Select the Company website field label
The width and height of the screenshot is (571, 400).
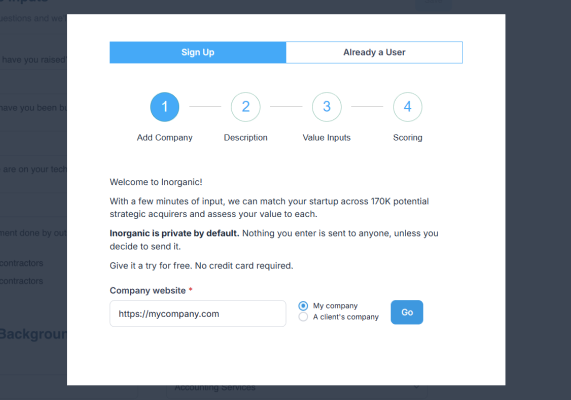147,291
